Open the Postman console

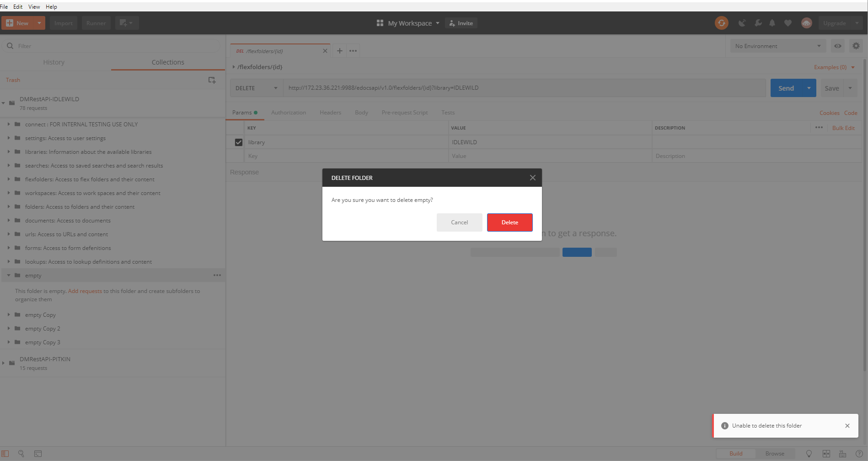tap(38, 453)
